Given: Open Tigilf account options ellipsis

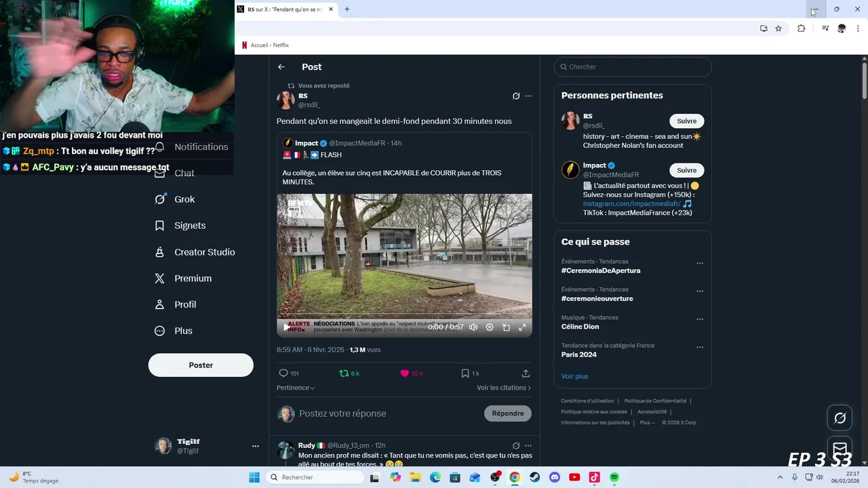Looking at the screenshot, I should (256, 446).
